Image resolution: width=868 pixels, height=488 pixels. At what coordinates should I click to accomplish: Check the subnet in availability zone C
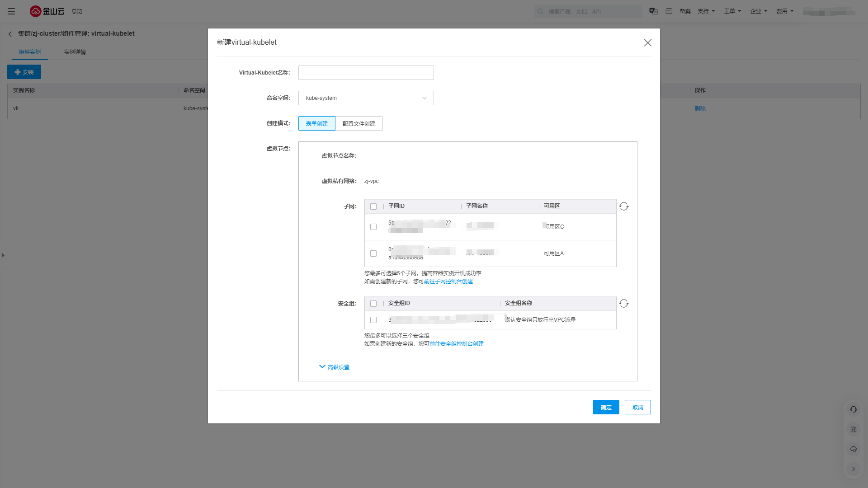[x=373, y=227]
